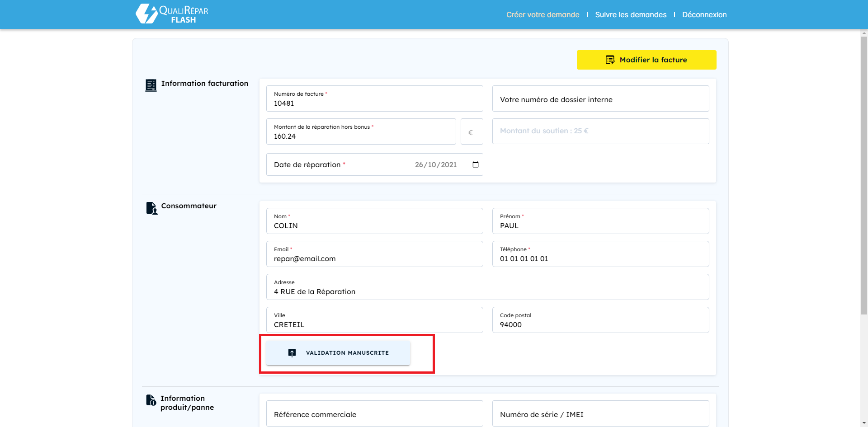This screenshot has width=868, height=427.
Task: Click the Déconnexion link
Action: [704, 14]
